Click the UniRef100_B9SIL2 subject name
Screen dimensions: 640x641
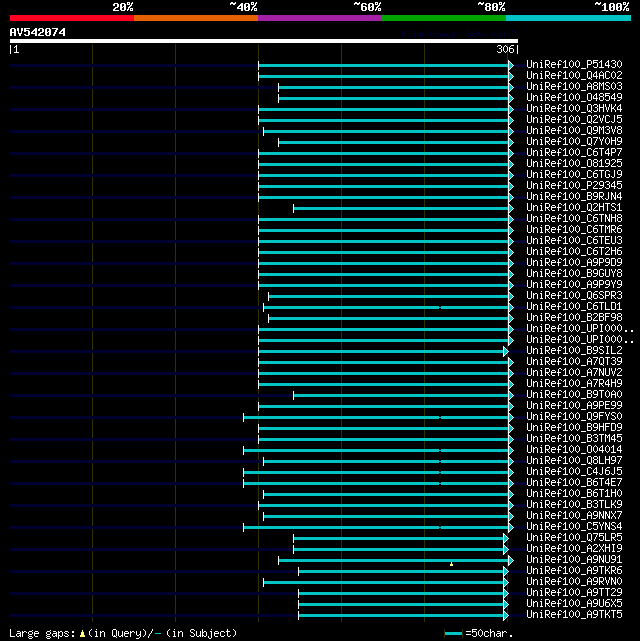pyautogui.click(x=574, y=351)
